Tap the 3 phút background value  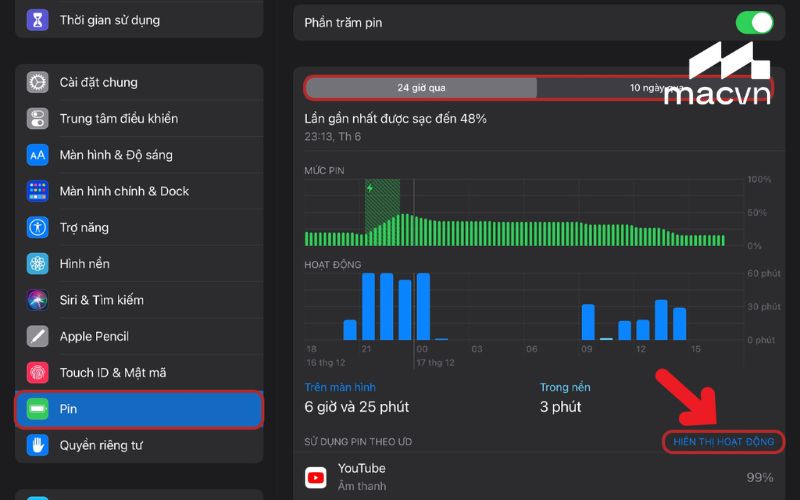tap(560, 407)
